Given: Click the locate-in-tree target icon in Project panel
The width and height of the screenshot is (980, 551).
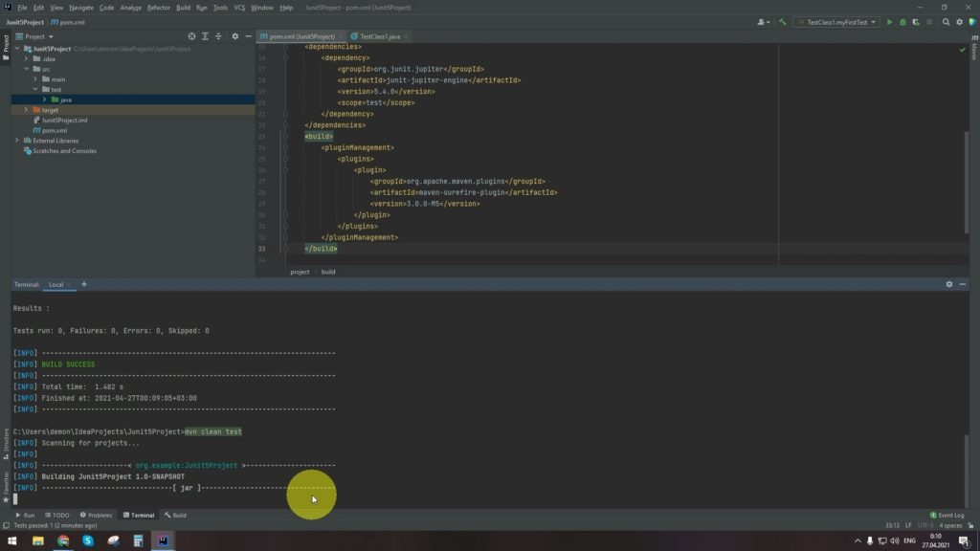Looking at the screenshot, I should [191, 37].
